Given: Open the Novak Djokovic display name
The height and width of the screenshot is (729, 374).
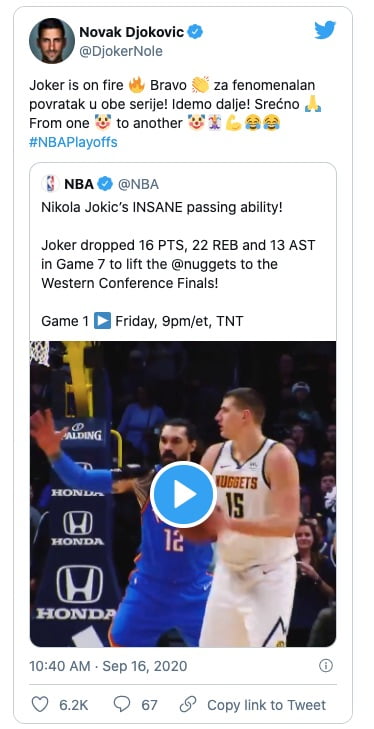Looking at the screenshot, I should 132,32.
